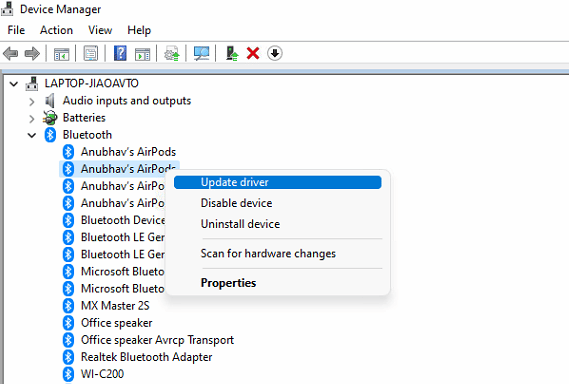Show/hide console tree toolbar icon
This screenshot has width=569, height=384.
[61, 54]
